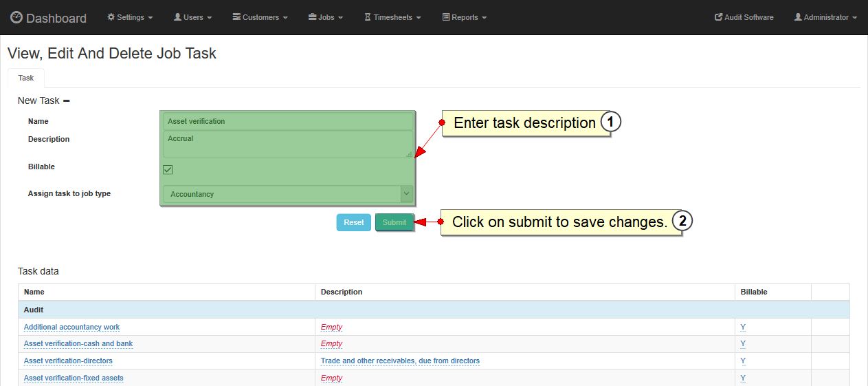Screen dimensions: 868x386
Task: Edit Asset verification-directors description text
Action: click(400, 361)
